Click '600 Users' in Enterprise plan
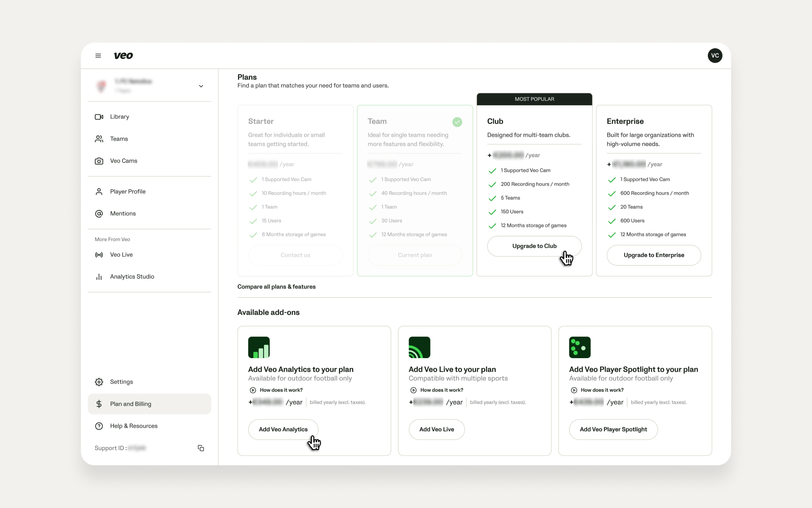This screenshot has height=508, width=812. pyautogui.click(x=632, y=221)
